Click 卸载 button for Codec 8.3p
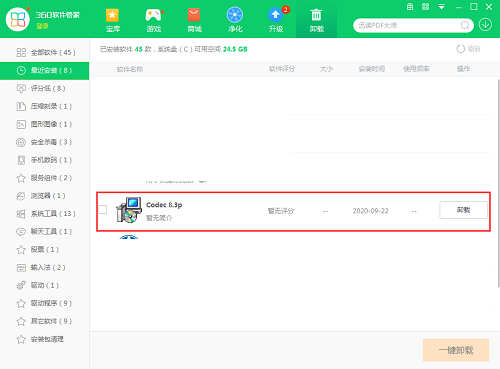The height and width of the screenshot is (369, 500). point(463,210)
